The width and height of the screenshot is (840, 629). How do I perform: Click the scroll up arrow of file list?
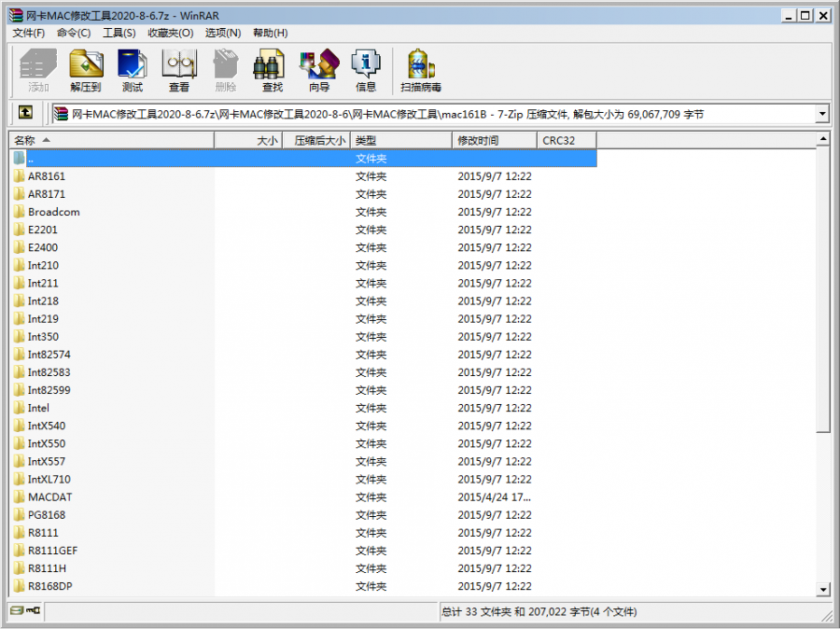[823, 139]
